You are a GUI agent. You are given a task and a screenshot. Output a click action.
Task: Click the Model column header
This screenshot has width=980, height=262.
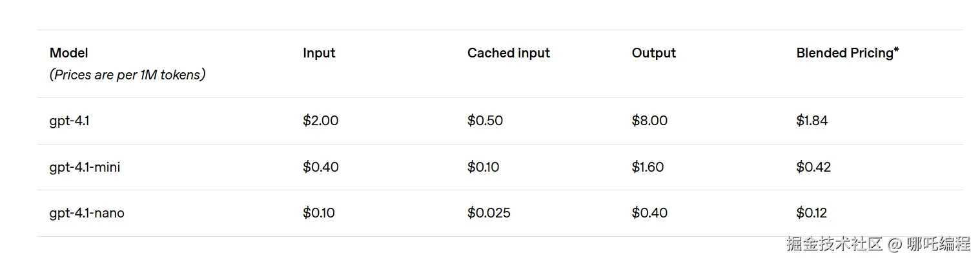point(69,53)
